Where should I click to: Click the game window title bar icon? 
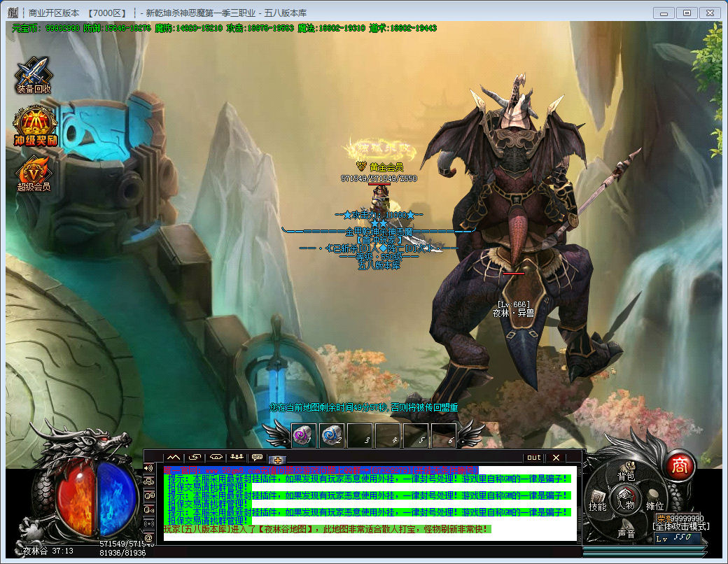[13, 13]
